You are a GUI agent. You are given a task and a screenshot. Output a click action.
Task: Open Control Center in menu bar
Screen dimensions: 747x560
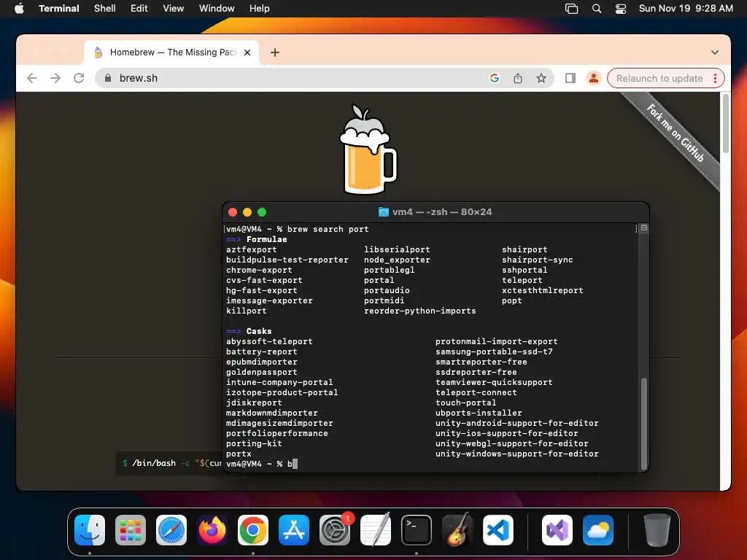point(621,9)
